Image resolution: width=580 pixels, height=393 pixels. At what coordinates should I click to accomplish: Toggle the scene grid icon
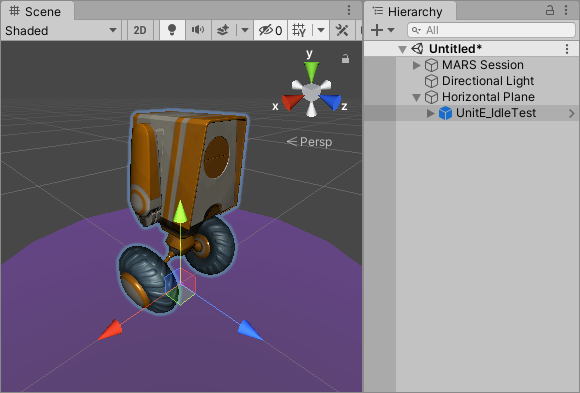(x=299, y=30)
